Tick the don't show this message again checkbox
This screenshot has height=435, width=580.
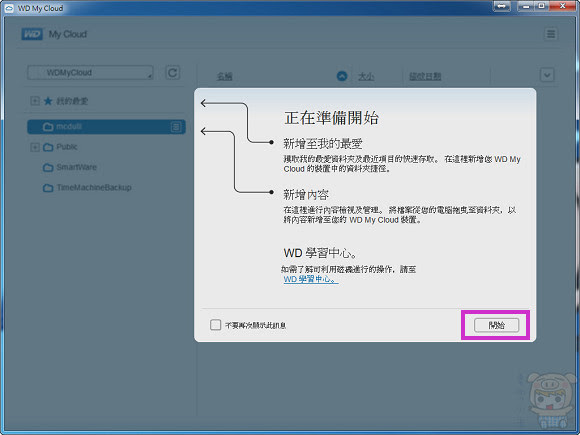click(x=215, y=325)
